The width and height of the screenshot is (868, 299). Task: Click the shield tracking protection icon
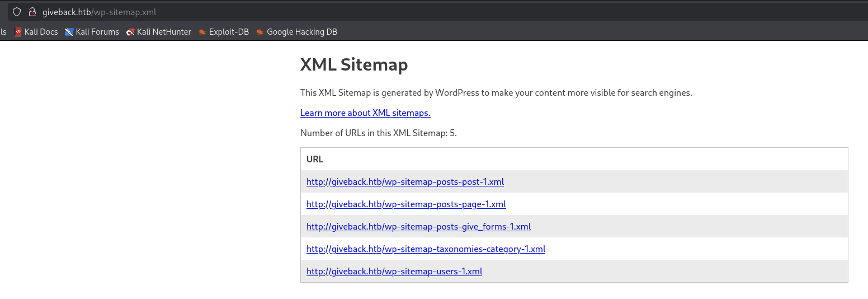click(17, 12)
